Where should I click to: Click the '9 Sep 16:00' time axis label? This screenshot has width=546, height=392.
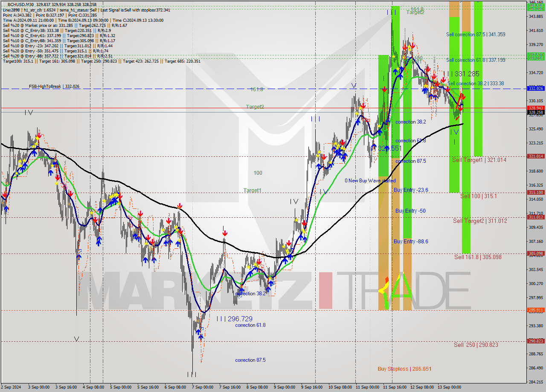(x=311, y=387)
